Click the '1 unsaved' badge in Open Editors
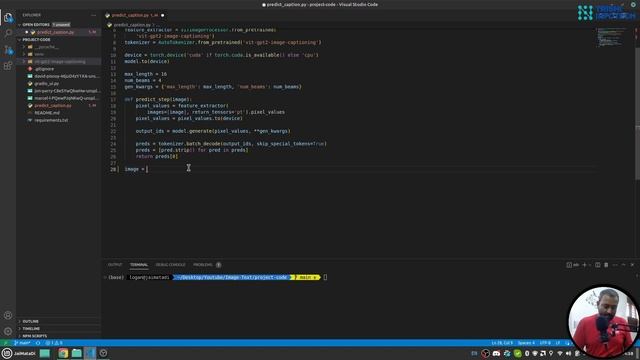This screenshot has width=640, height=360. tap(61, 24)
